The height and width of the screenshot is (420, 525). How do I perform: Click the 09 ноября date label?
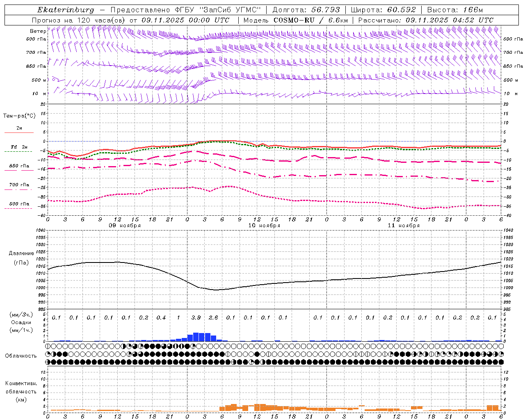click(x=125, y=226)
